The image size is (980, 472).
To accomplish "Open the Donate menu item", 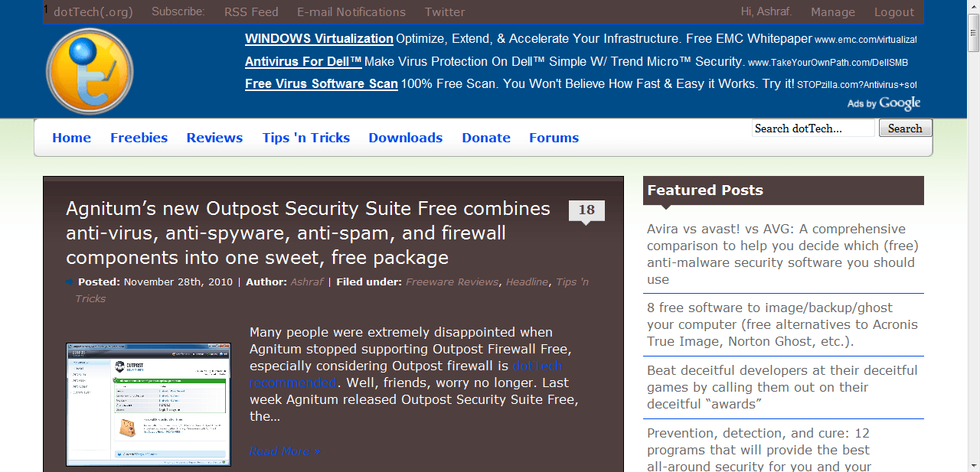I will (x=486, y=138).
